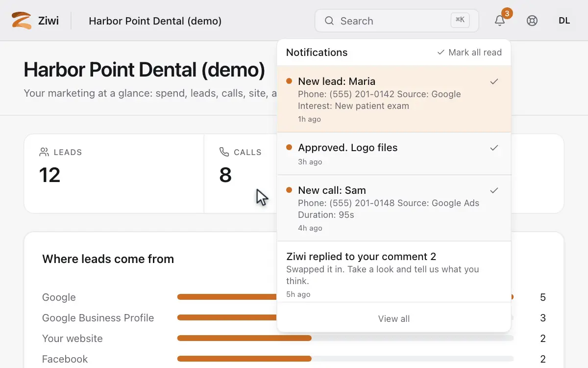588x368 pixels.
Task: Click View all notifications link
Action: [x=394, y=318]
